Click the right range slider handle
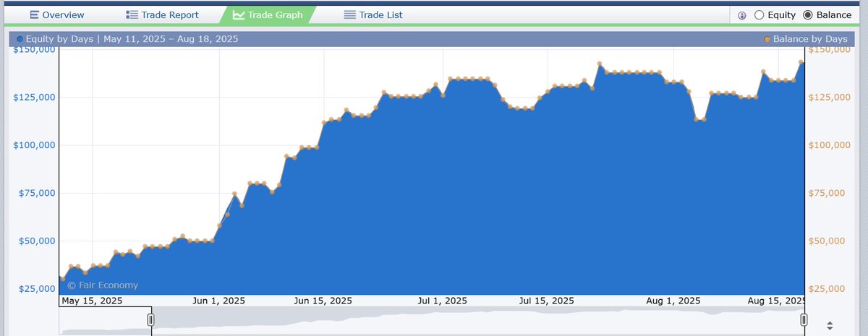 coord(804,319)
